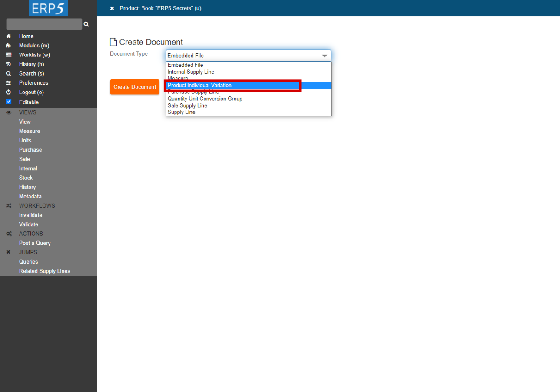Click the History clock icon
Screen dimensions: 560x392
tap(8, 64)
